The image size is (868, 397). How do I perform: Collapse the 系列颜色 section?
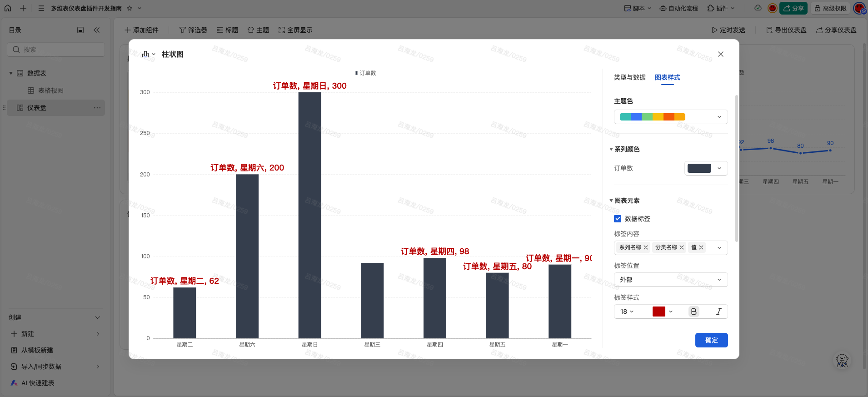611,149
